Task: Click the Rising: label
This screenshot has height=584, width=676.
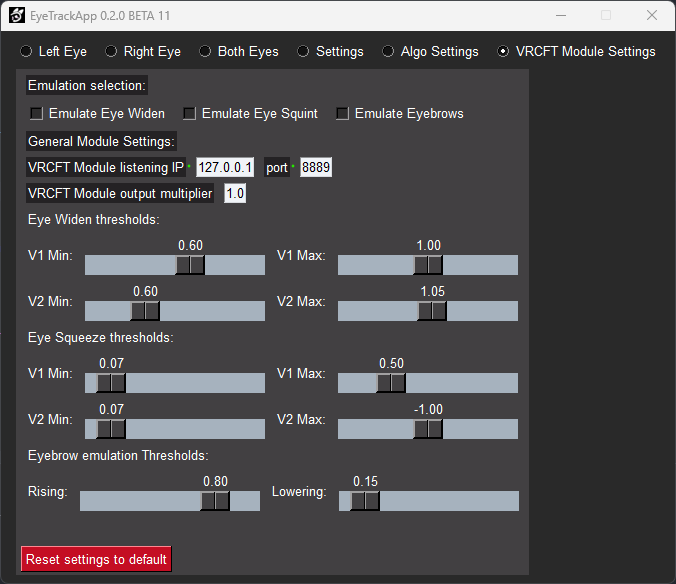Action: pyautogui.click(x=47, y=491)
